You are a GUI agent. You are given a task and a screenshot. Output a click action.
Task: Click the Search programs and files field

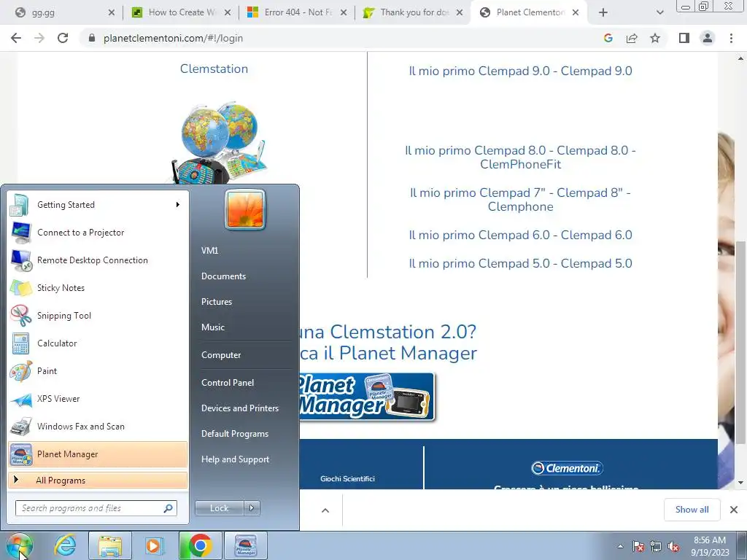[96, 508]
